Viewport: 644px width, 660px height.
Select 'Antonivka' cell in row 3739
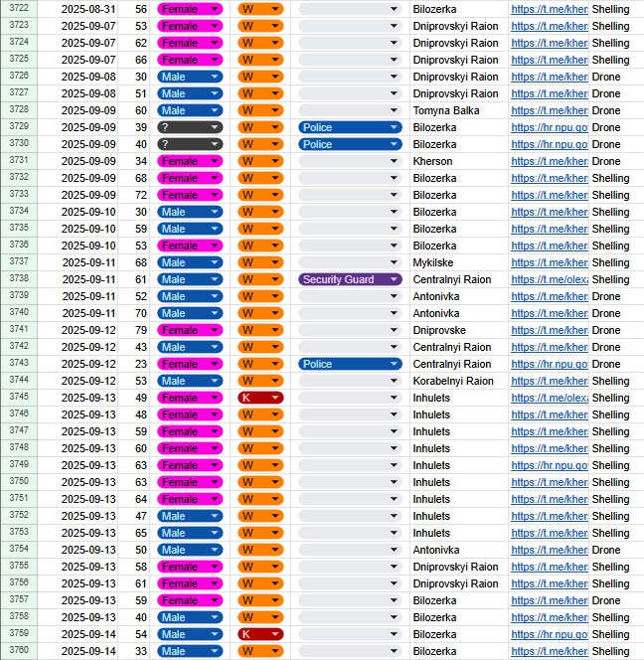click(x=458, y=296)
